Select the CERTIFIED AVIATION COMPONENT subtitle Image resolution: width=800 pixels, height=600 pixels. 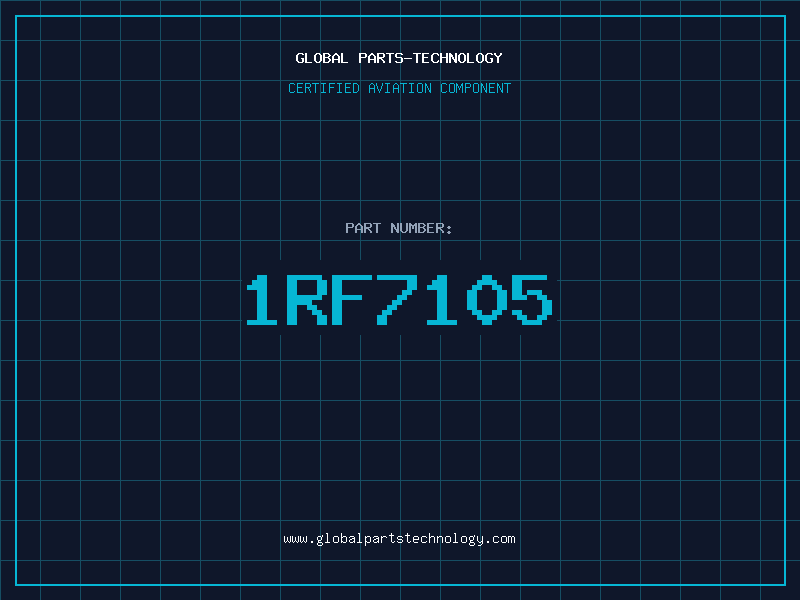click(399, 88)
